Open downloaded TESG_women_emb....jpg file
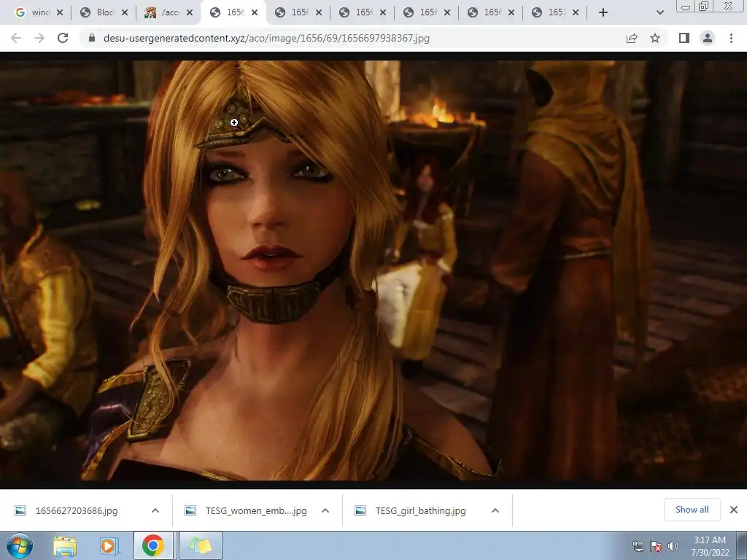Image resolution: width=747 pixels, height=560 pixels. [256, 510]
